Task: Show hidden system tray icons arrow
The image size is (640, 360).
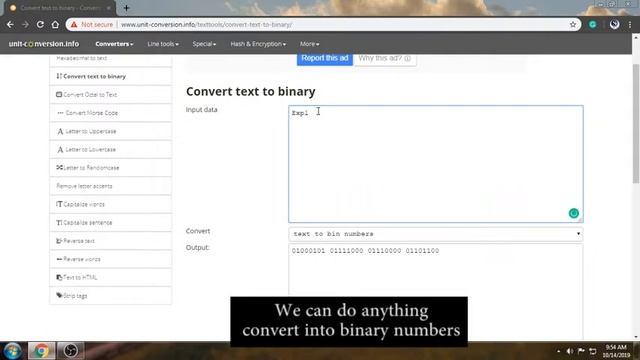Action: tap(558, 351)
